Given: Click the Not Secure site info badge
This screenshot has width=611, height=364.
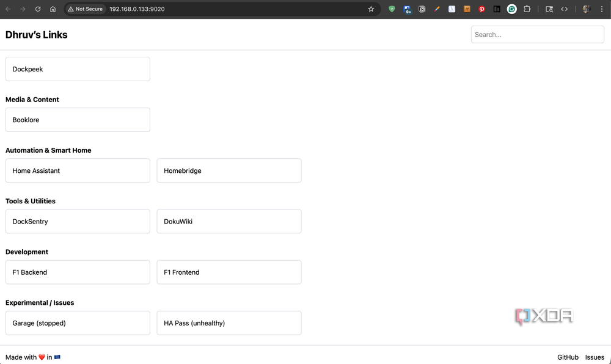Looking at the screenshot, I should [x=86, y=9].
